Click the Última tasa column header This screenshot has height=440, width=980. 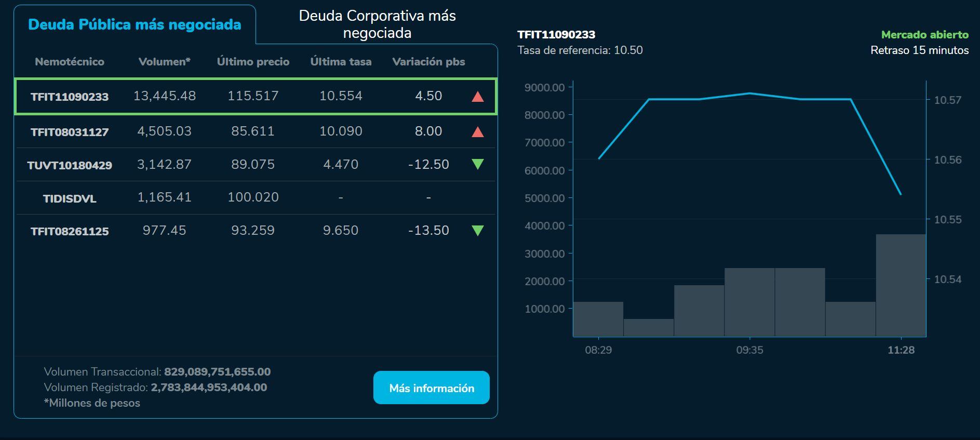[341, 61]
